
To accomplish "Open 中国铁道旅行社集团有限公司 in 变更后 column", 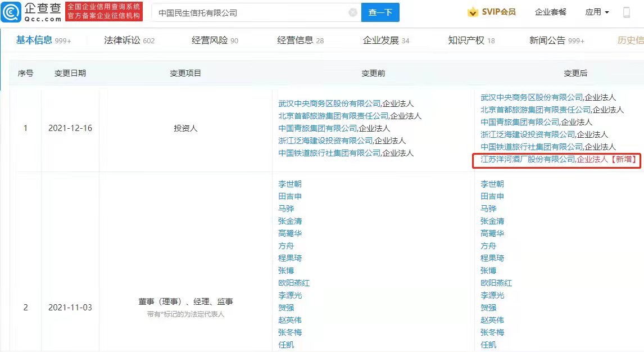I will pyautogui.click(x=532, y=147).
